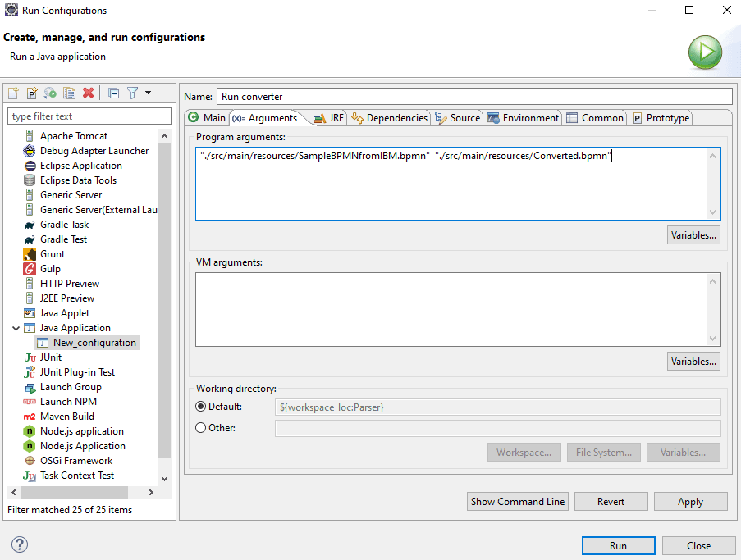
Task: Click the Node.js application icon
Action: pyautogui.click(x=30, y=431)
